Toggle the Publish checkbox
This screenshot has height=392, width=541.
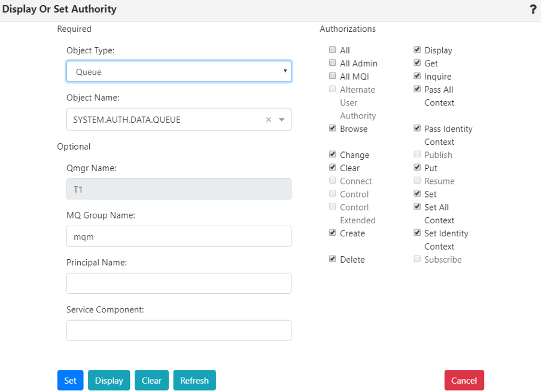pyautogui.click(x=417, y=154)
